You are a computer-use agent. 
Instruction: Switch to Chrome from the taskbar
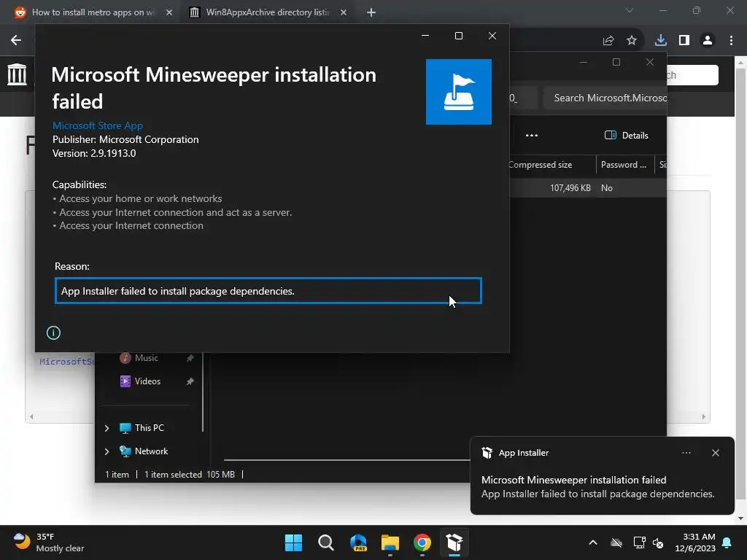(x=422, y=542)
